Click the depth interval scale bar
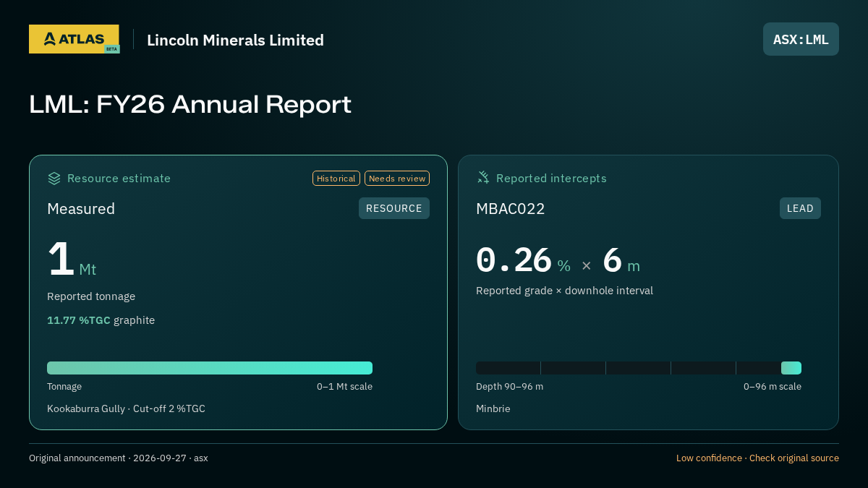868x488 pixels. click(x=639, y=368)
